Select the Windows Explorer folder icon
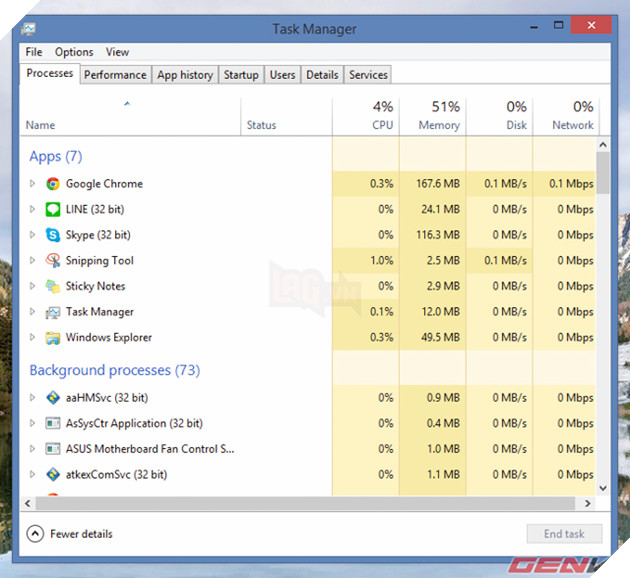The image size is (630, 578). coord(53,338)
